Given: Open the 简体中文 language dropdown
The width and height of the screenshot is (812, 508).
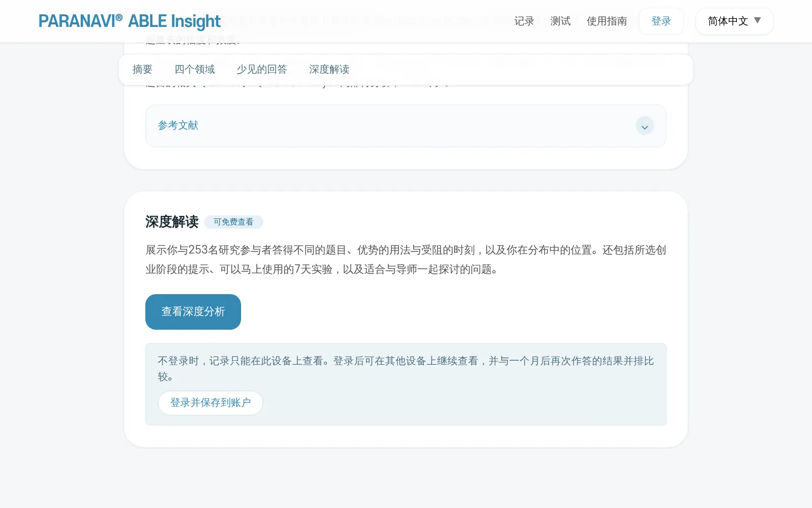Looking at the screenshot, I should 734,21.
